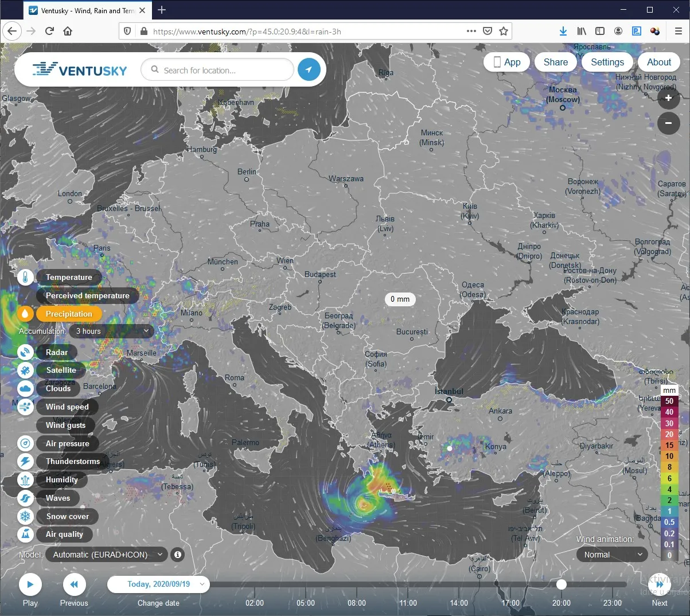Image resolution: width=690 pixels, height=616 pixels.
Task: Open the App page
Action: click(507, 62)
